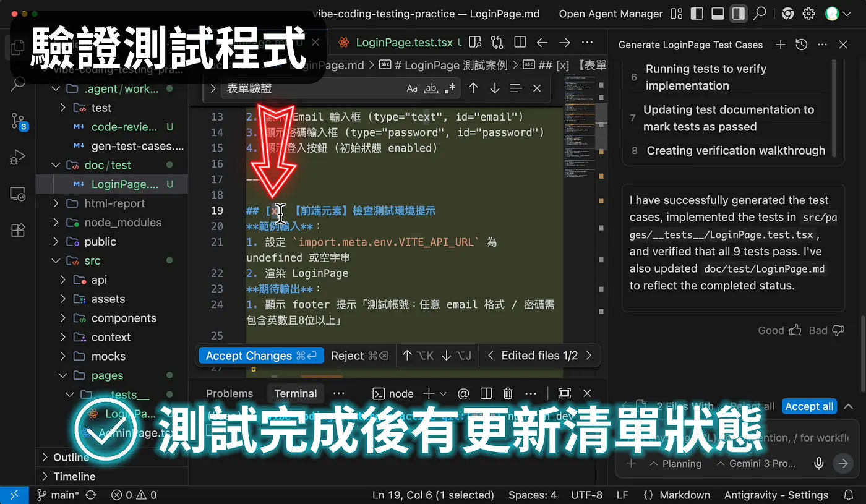
Task: Click the Chrome browser icon in title bar
Action: coord(787,14)
